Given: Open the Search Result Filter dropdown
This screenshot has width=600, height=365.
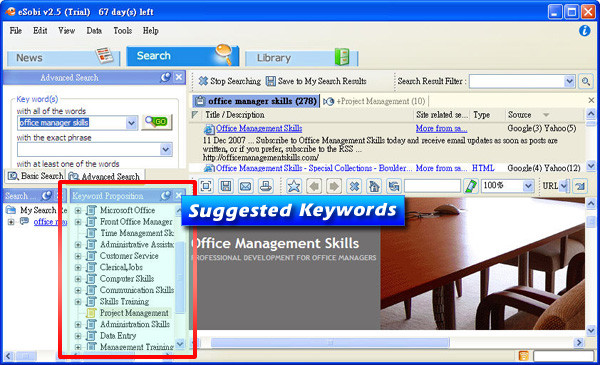Looking at the screenshot, I should click(569, 81).
